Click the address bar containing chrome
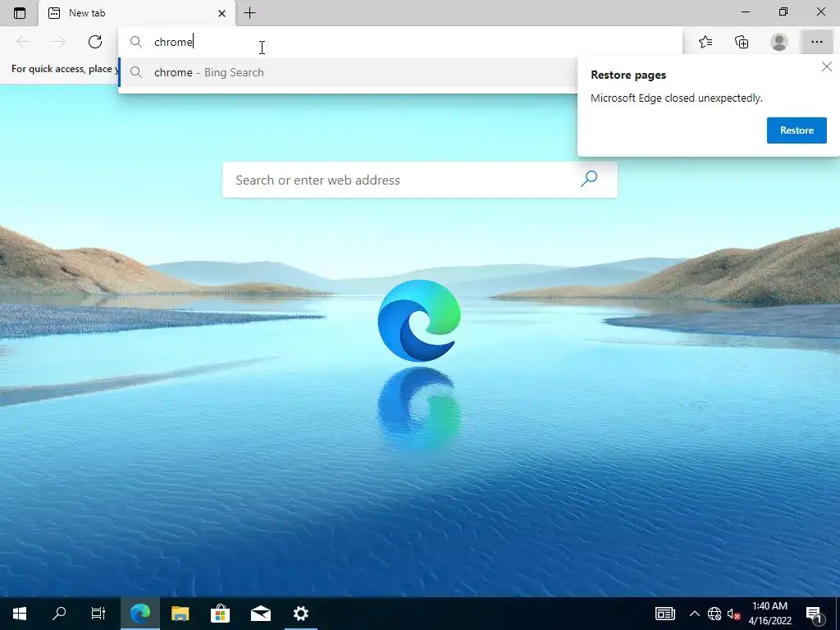The height and width of the screenshot is (630, 840). point(400,42)
